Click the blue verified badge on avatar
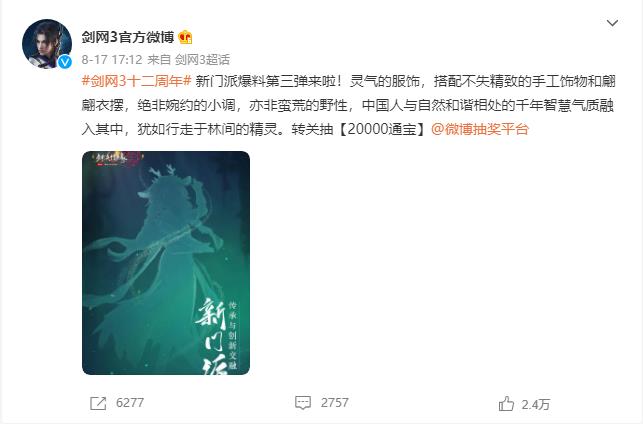This screenshot has height=424, width=643. pos(65,62)
